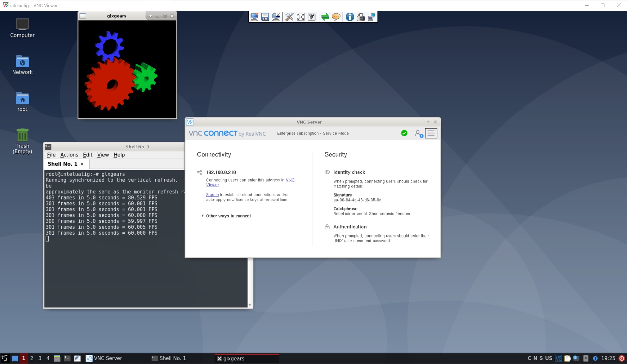This screenshot has width=627, height=364.
Task: Click the show desktop icon in panel
Action: click(15, 358)
